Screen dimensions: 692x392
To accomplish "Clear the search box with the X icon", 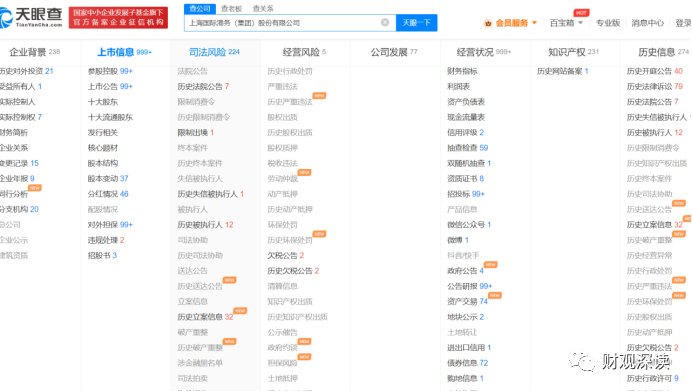I will tap(385, 23).
